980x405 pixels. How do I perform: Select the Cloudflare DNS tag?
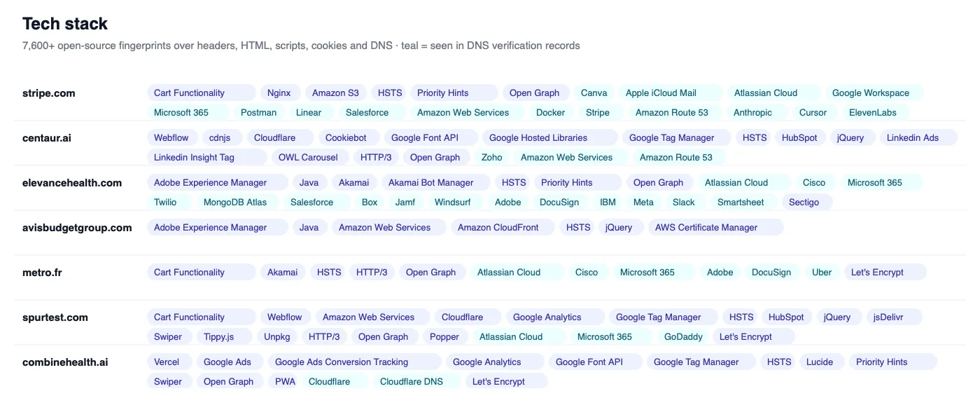pos(418,382)
